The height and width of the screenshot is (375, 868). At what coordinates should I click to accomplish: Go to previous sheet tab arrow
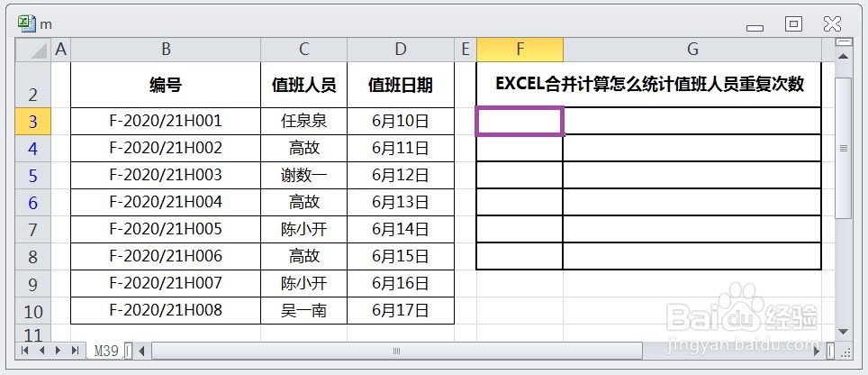coord(41,350)
